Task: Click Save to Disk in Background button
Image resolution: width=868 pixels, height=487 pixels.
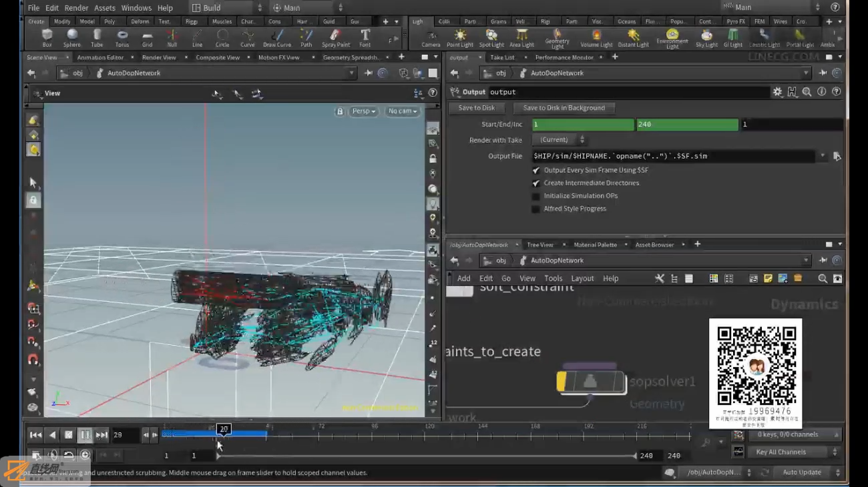Action: pyautogui.click(x=564, y=108)
